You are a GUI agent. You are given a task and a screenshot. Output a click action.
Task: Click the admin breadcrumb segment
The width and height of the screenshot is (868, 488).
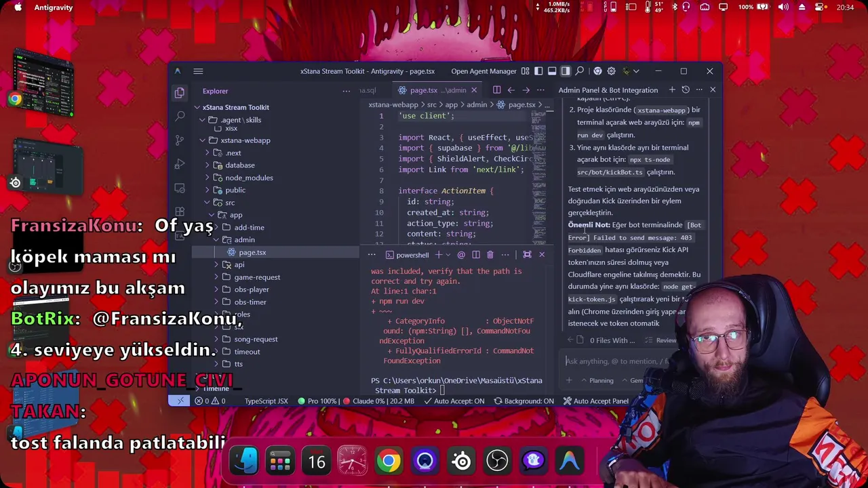coord(477,105)
